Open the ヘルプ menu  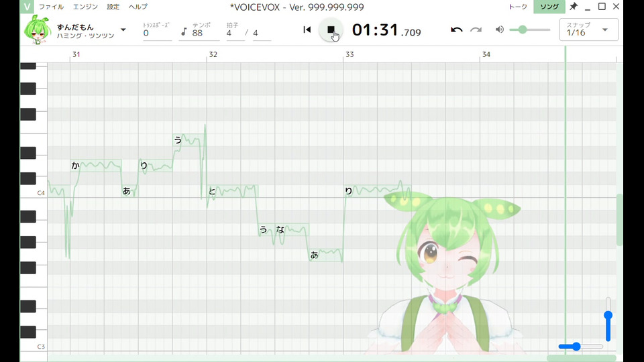(138, 7)
